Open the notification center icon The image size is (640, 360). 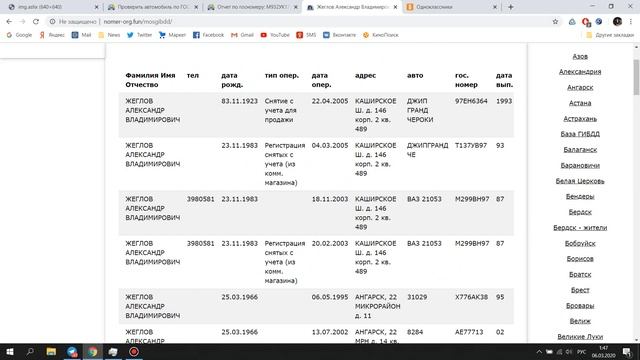click(627, 352)
